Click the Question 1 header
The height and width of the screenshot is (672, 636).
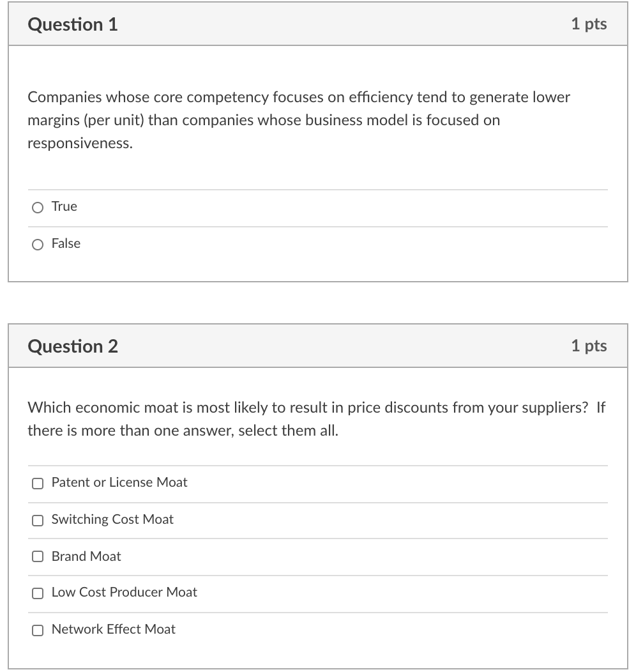(73, 24)
